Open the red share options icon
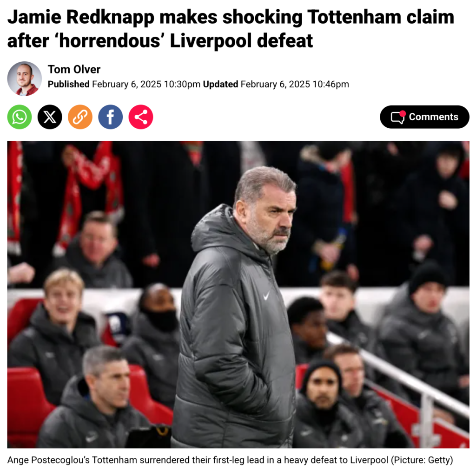The width and height of the screenshot is (476, 470). click(x=141, y=117)
